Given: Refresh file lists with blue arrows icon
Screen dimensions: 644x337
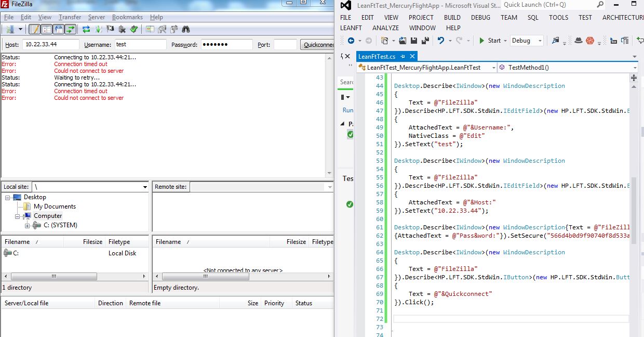Looking at the screenshot, I should [86, 29].
